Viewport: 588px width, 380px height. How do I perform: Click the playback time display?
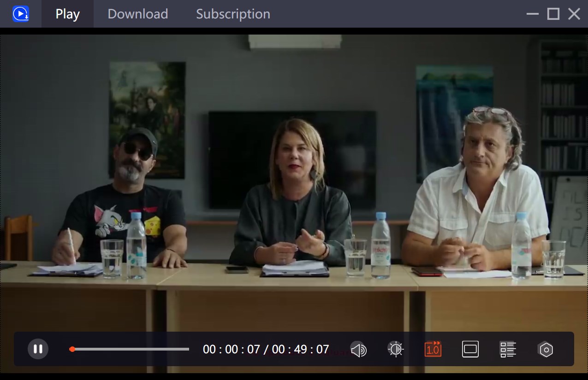pos(266,349)
